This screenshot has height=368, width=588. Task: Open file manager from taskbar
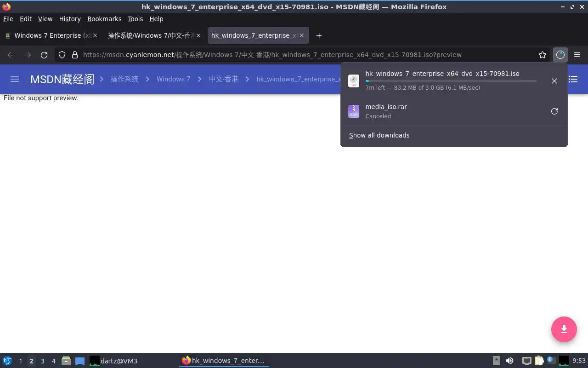66,361
